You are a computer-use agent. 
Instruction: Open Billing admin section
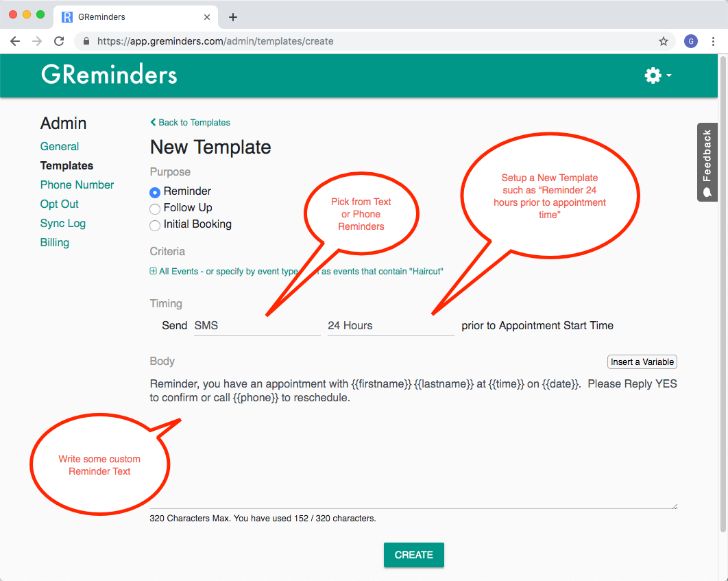click(x=55, y=242)
